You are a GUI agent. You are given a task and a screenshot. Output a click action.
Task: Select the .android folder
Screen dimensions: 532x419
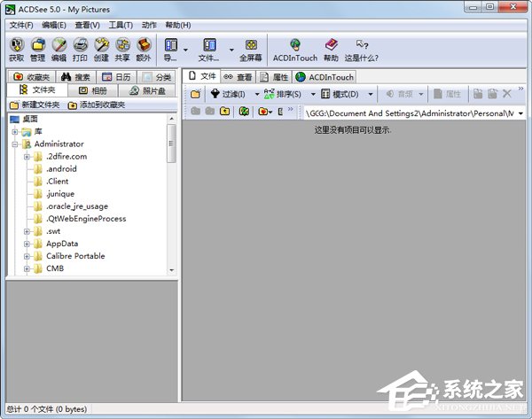pyautogui.click(x=61, y=169)
